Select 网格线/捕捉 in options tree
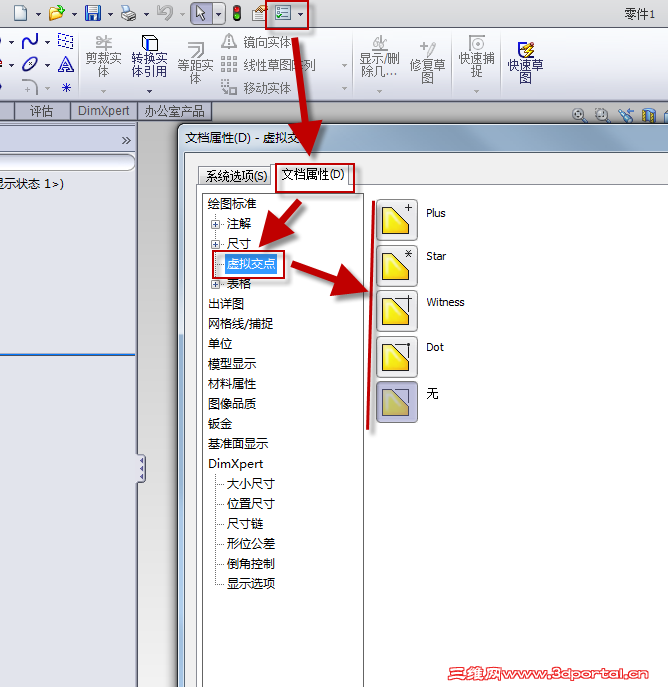Image resolution: width=668 pixels, height=687 pixels. (x=240, y=324)
